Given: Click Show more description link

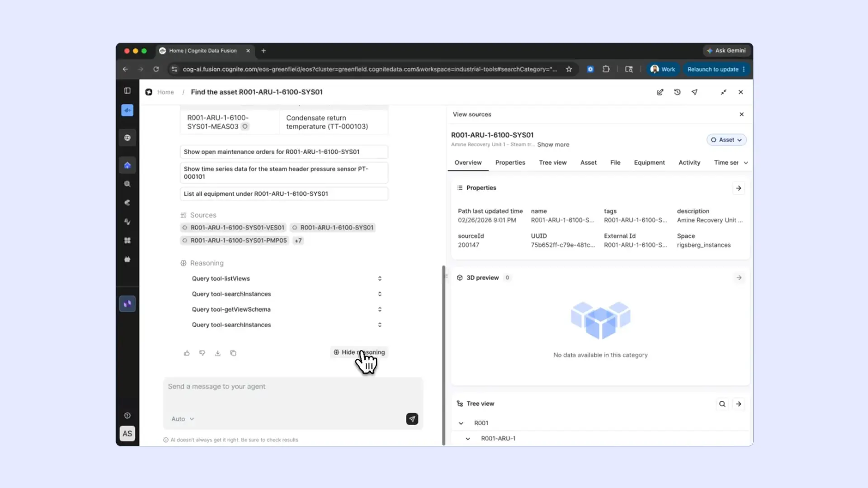Looking at the screenshot, I should (553, 145).
